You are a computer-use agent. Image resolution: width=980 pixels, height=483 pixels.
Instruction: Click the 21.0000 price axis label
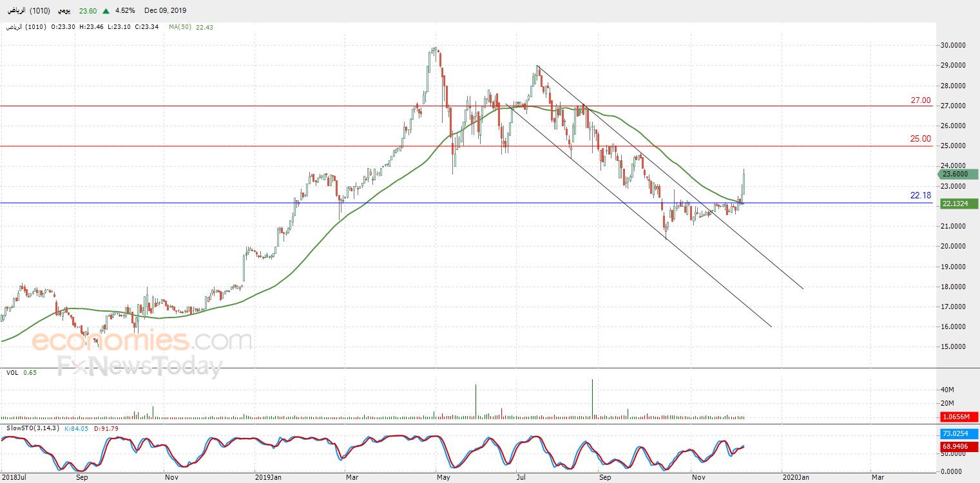(953, 227)
